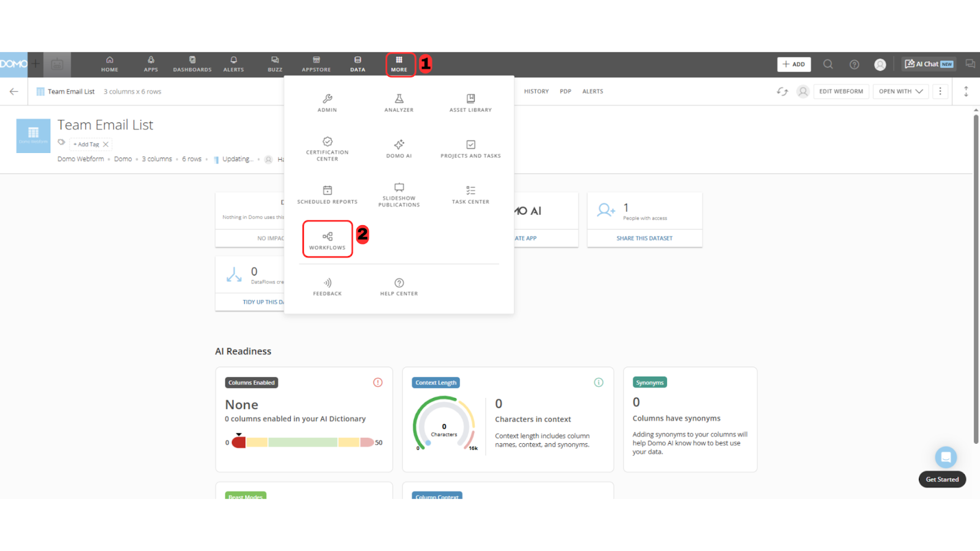Screen dimensions: 980x551
Task: Click Edit Webform button
Action: click(x=841, y=91)
